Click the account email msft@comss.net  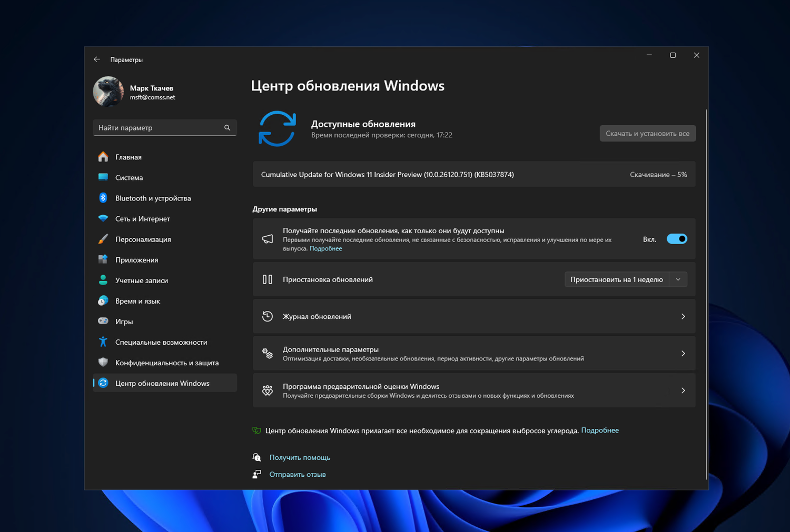[153, 97]
